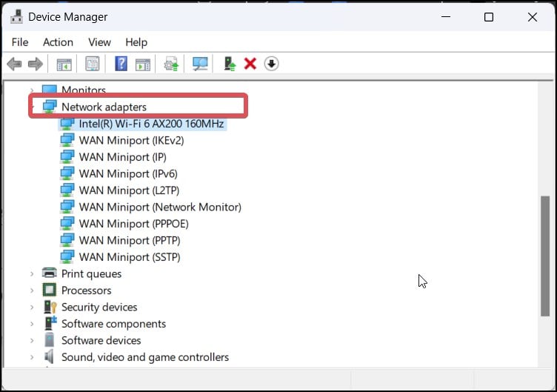Click the vertical scrollbar thumb
The image size is (557, 392).
click(x=545, y=256)
